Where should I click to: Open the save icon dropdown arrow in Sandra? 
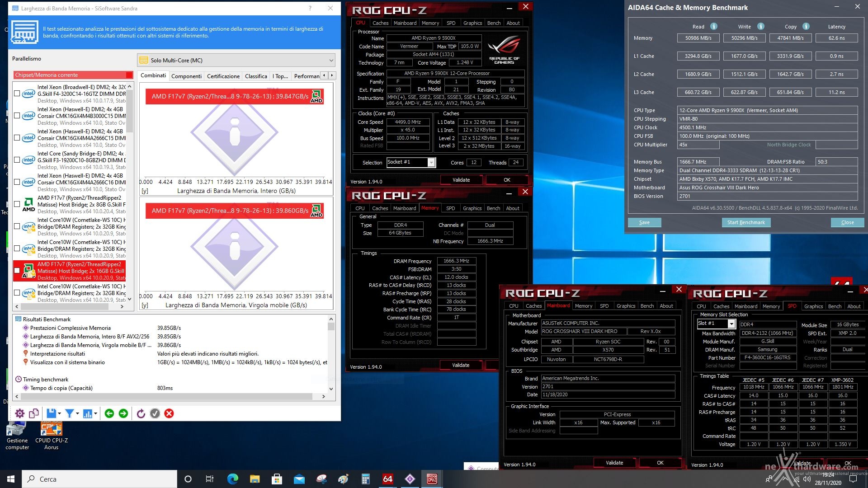(59, 414)
